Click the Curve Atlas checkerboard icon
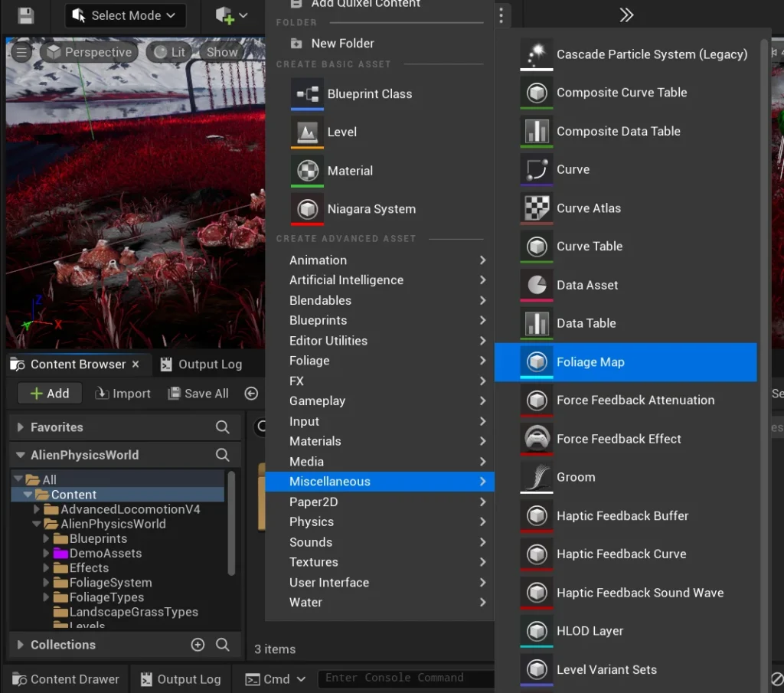 click(x=537, y=208)
